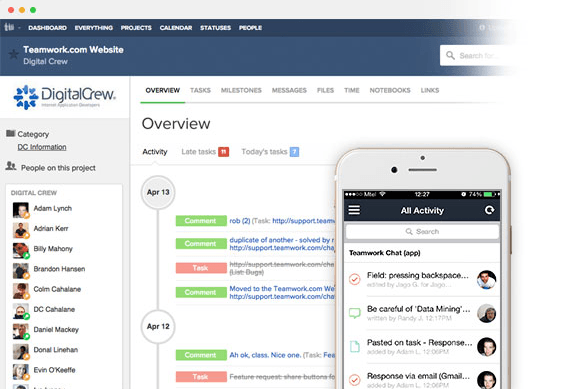Image resolution: width=579 pixels, height=389 pixels.
Task: Open the Notebooks tab
Action: click(x=390, y=90)
